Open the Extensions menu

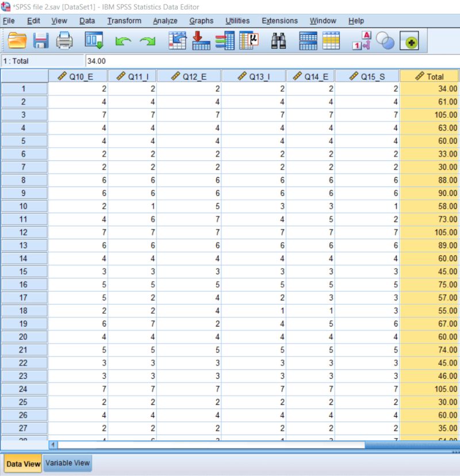coord(279,21)
